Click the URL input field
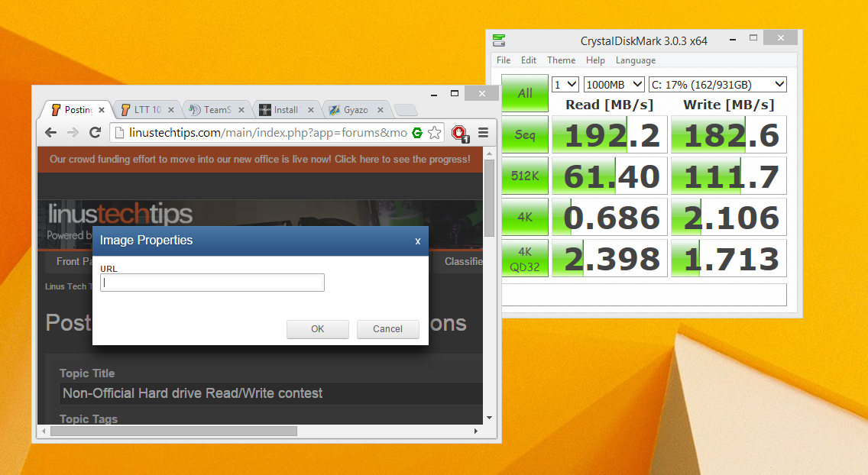This screenshot has width=868, height=475. (212, 283)
